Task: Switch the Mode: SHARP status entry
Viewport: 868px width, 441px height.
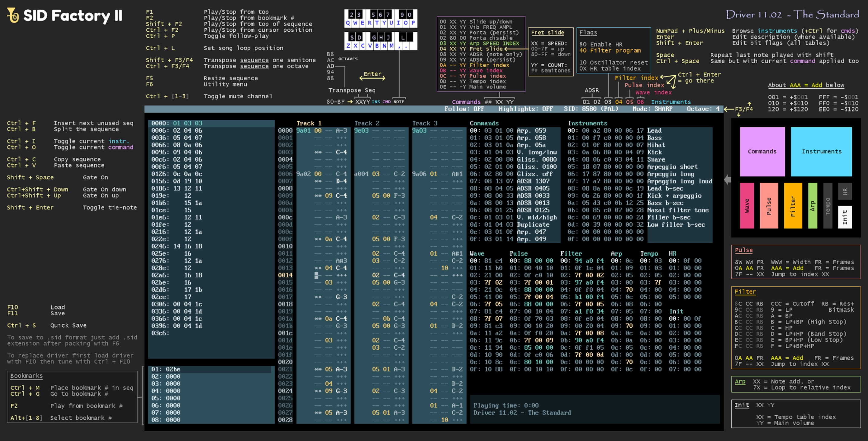Action: coord(652,109)
